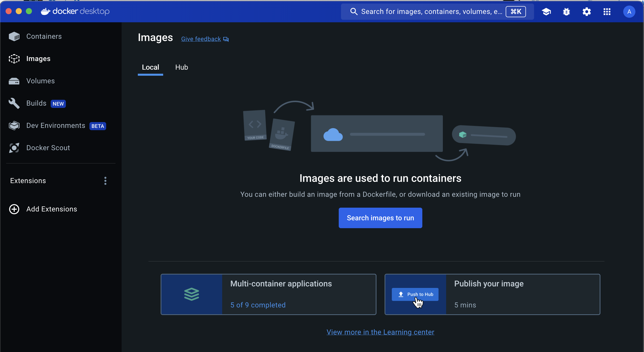Click the feedback speech bubble icon
644x352 pixels.
[x=226, y=39]
